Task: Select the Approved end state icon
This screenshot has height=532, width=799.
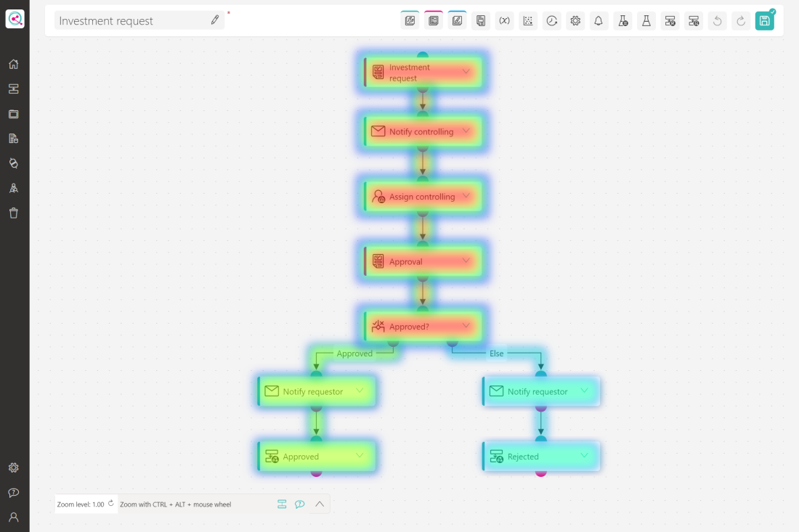Action: 272,457
